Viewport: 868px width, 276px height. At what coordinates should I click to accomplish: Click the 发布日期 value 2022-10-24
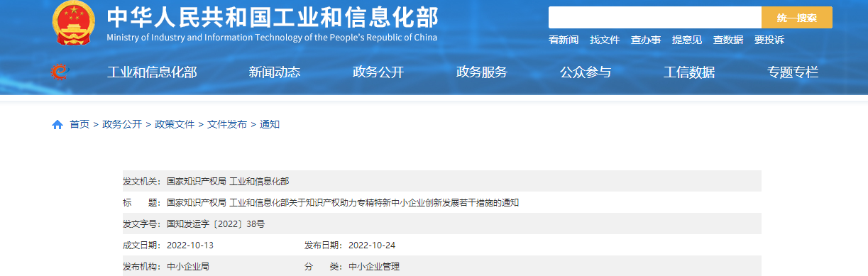(x=372, y=245)
